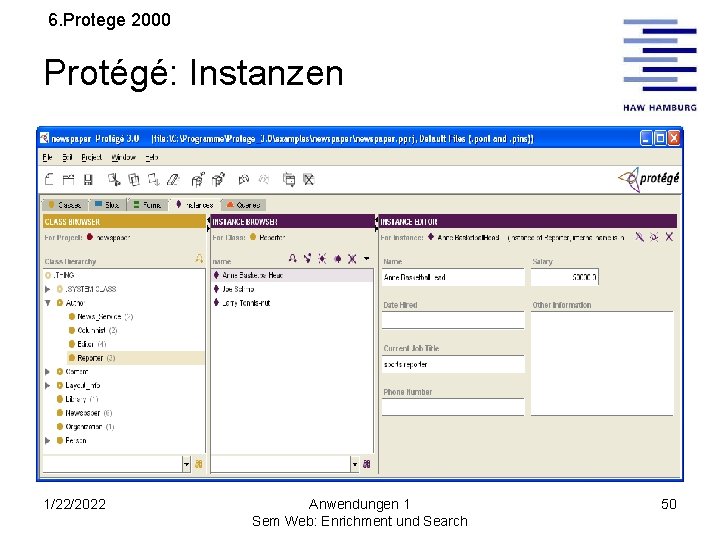Click the Hide Notes X icon in Instance Editor
Image resolution: width=720 pixels, height=540 pixels.
tap(669, 237)
